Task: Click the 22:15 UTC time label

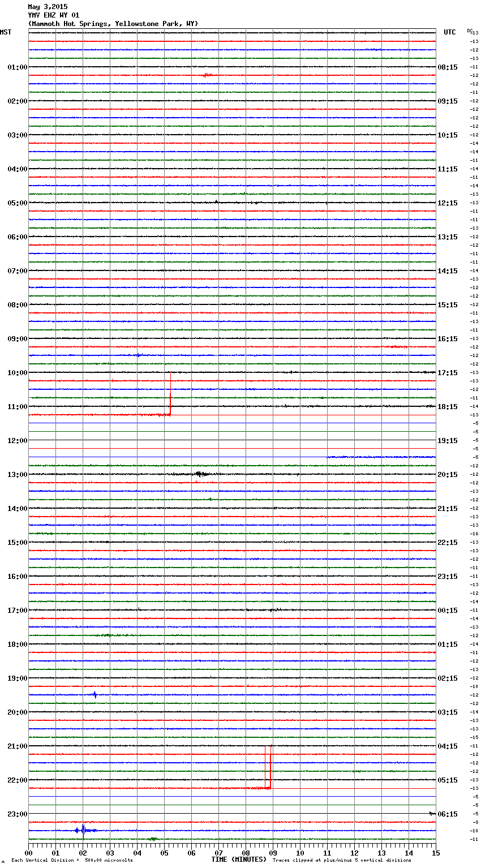Action: point(448,543)
